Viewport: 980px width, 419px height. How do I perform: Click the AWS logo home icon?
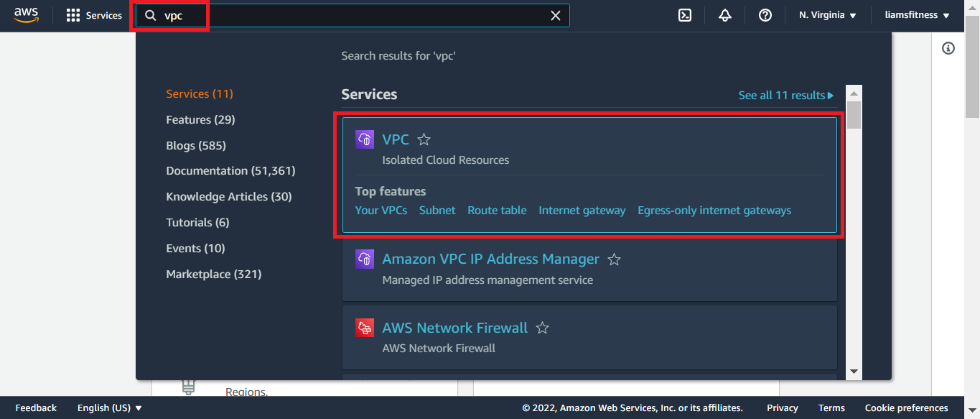[x=26, y=15]
